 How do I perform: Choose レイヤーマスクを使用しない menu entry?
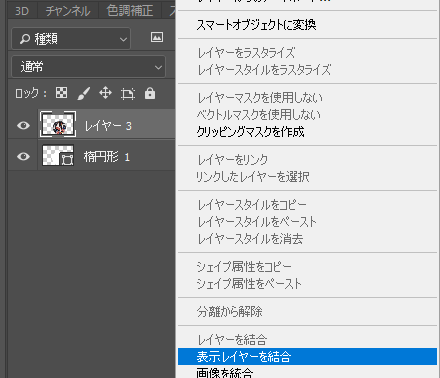pyautogui.click(x=307, y=98)
